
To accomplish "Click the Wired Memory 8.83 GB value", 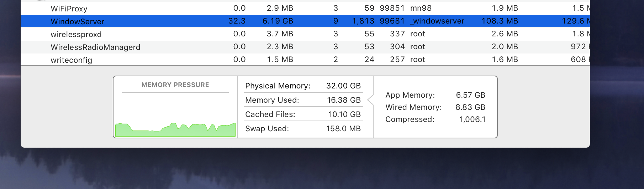I will 470,107.
